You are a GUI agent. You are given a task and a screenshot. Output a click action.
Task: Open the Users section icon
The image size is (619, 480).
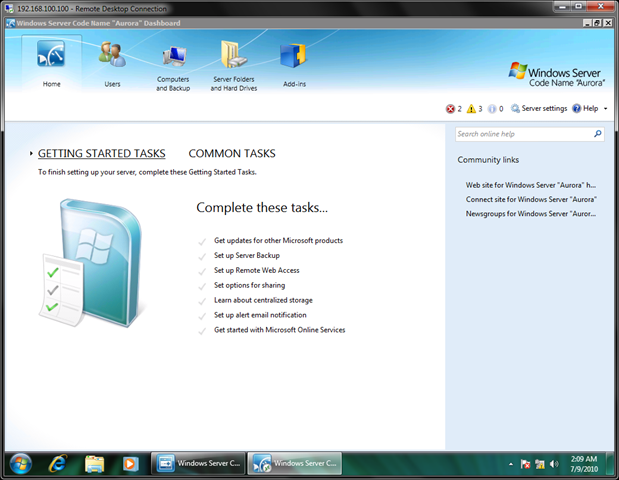tap(112, 54)
